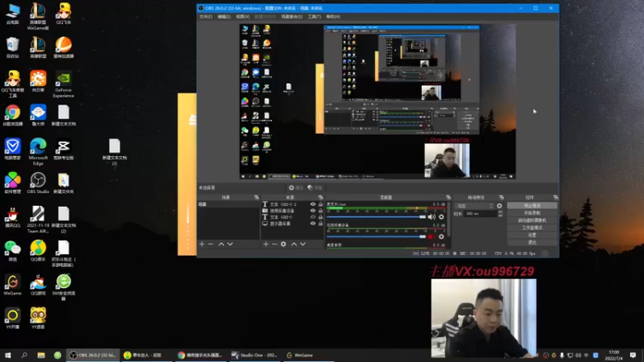644x362 pixels.
Task: Open the 视频采集设备 audio settings gear
Action: click(441, 237)
